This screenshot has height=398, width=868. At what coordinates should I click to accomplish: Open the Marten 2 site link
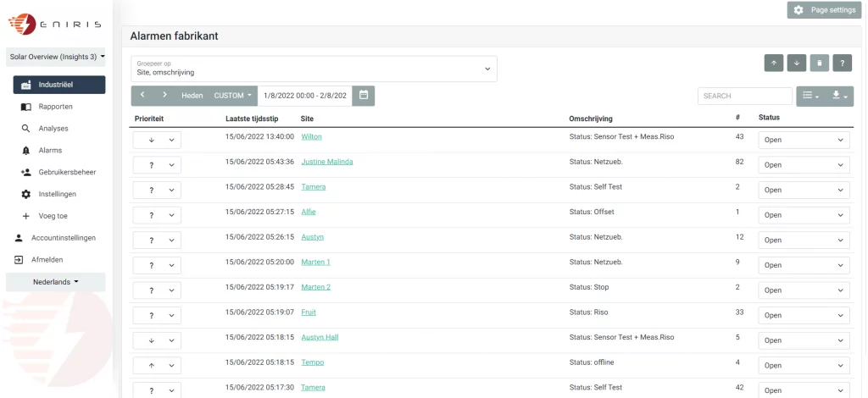[x=315, y=287]
